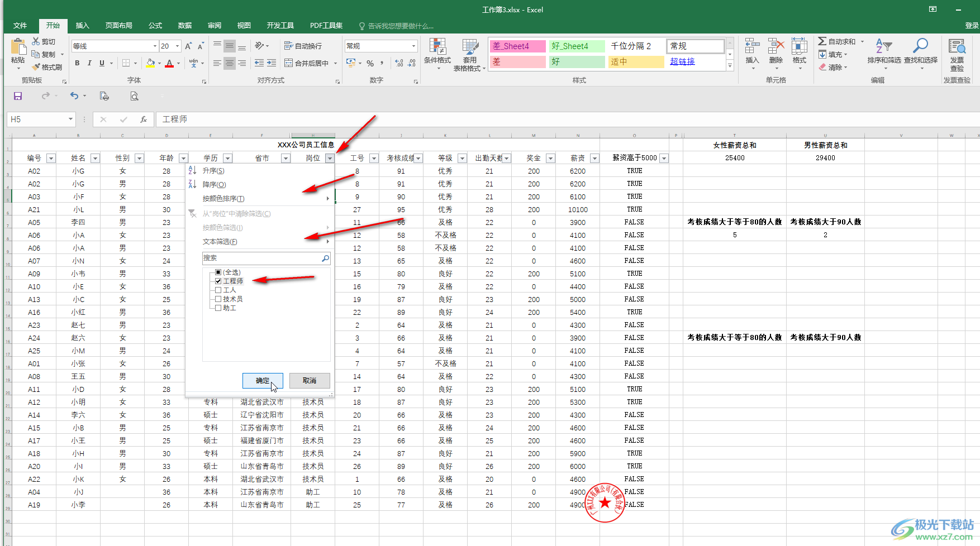Expand the Name Box dropdown next to H5
The height and width of the screenshot is (546, 980).
coord(70,119)
